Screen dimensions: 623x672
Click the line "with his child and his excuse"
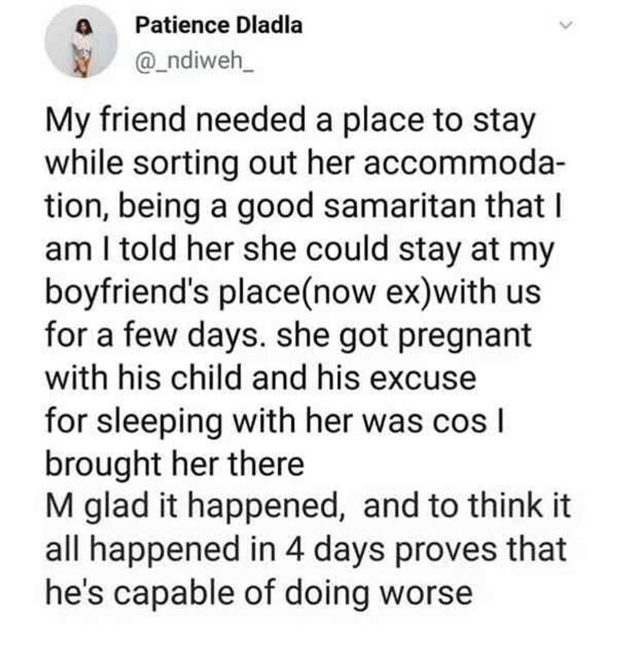tap(260, 378)
